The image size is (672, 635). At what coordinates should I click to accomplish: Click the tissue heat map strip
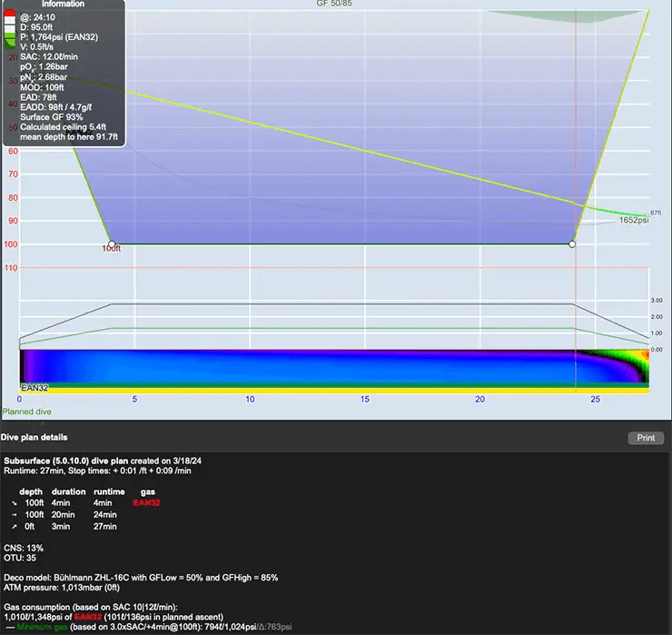coord(334,366)
